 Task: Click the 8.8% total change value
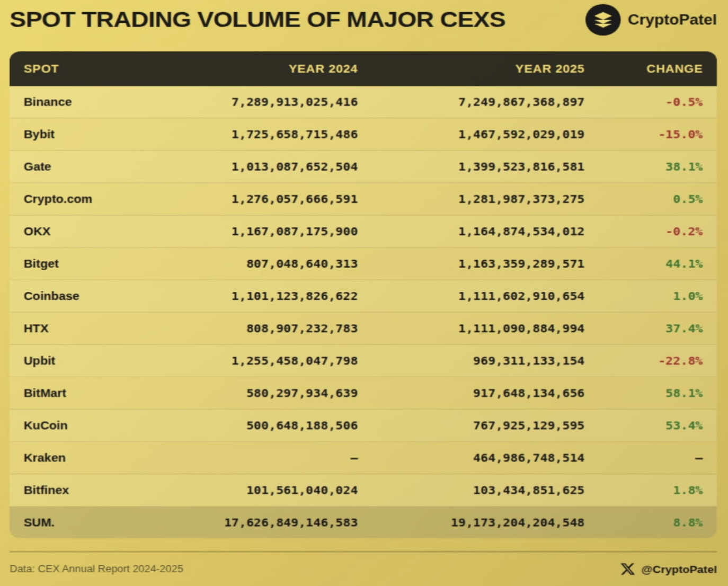point(687,522)
